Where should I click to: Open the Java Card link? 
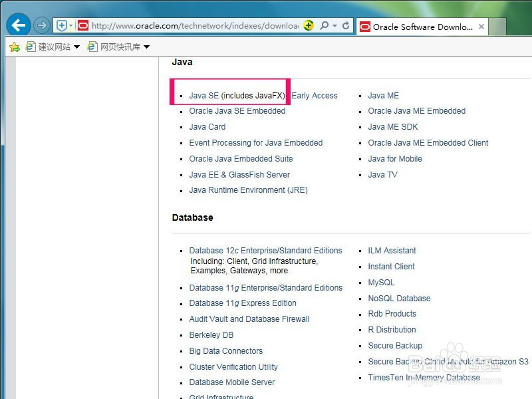tap(207, 127)
